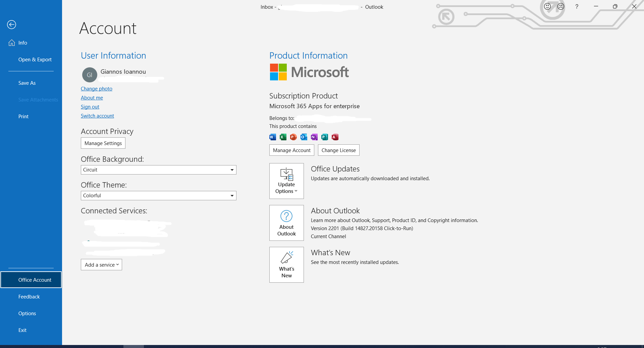This screenshot has width=644, height=348.
Task: Click the Access app icon
Action: tap(335, 137)
